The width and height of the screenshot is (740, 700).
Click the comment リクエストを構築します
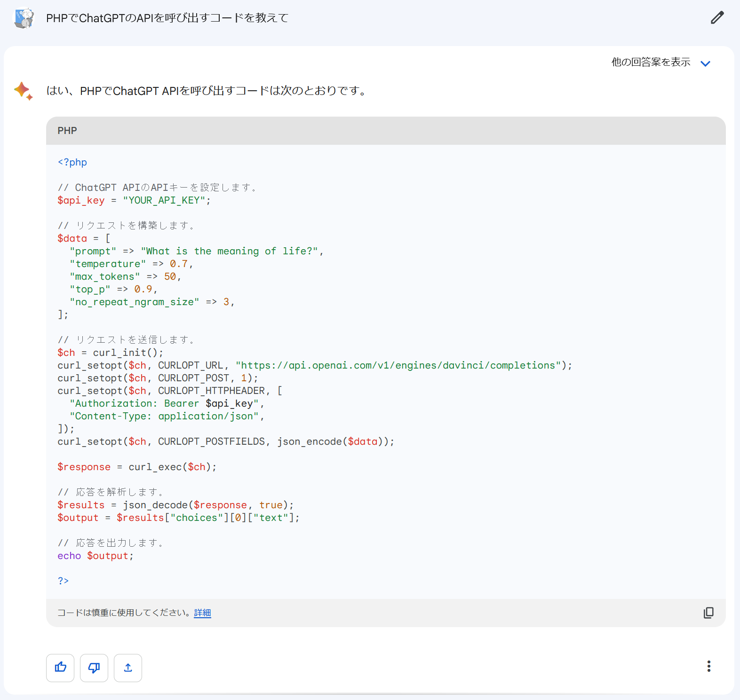click(126, 226)
